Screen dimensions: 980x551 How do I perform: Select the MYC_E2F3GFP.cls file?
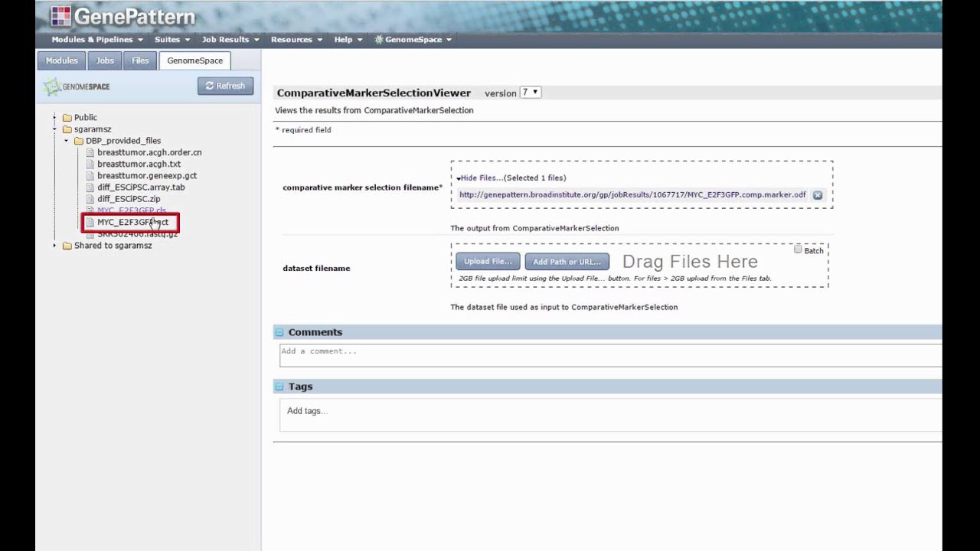pyautogui.click(x=132, y=210)
